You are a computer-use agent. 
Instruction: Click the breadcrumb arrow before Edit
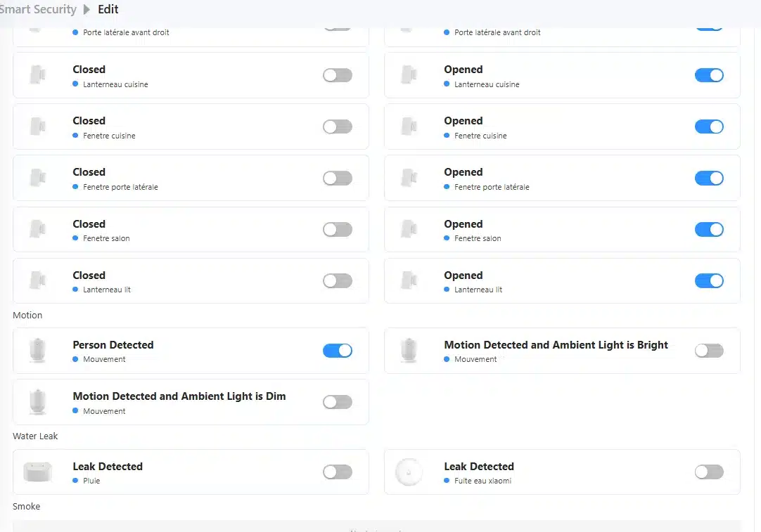point(87,10)
